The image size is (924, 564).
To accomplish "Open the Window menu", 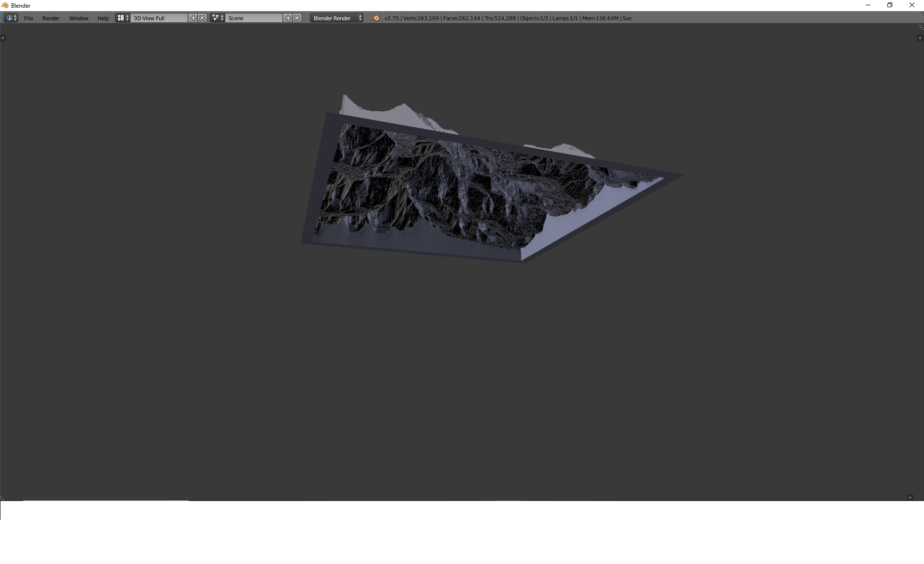I will [x=78, y=18].
